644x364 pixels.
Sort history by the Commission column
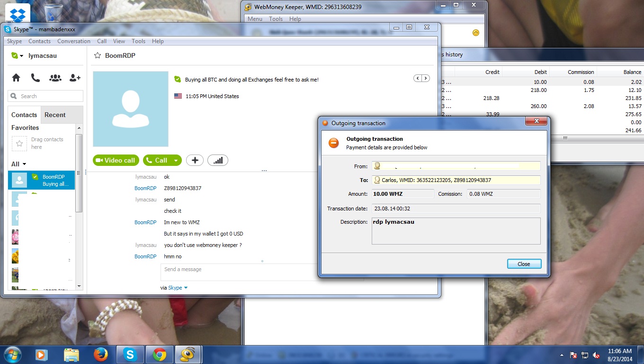pos(573,72)
